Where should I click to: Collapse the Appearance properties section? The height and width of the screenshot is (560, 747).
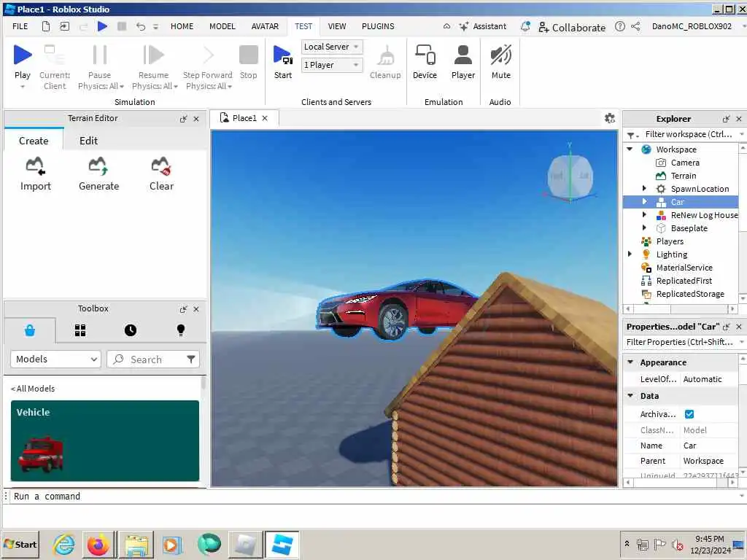[630, 362]
